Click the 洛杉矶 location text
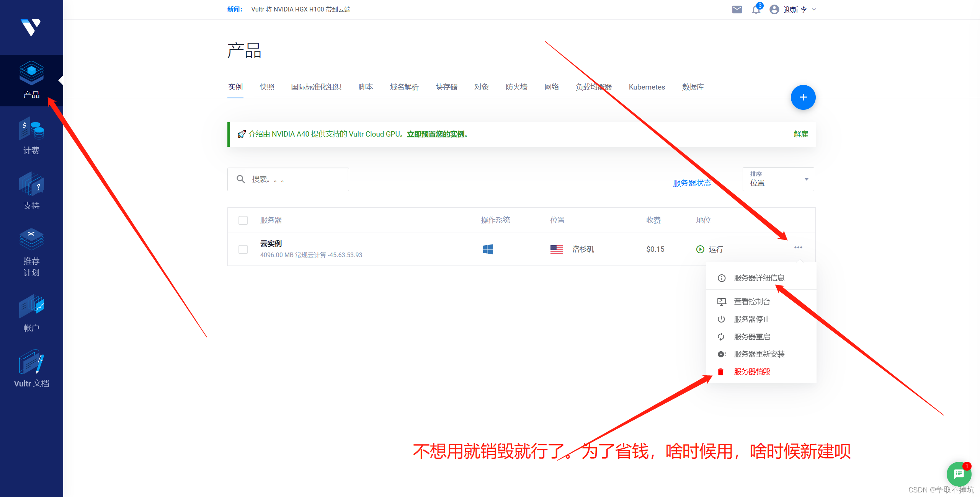 tap(583, 249)
